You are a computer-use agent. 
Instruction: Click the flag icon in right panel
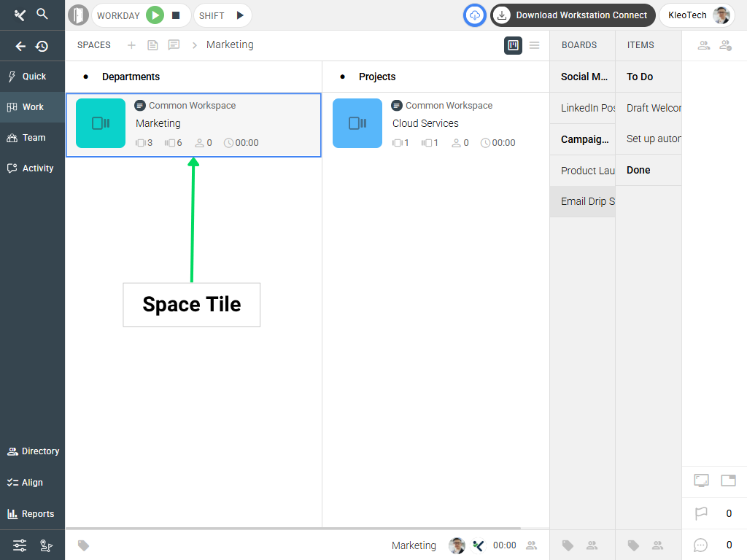(701, 513)
